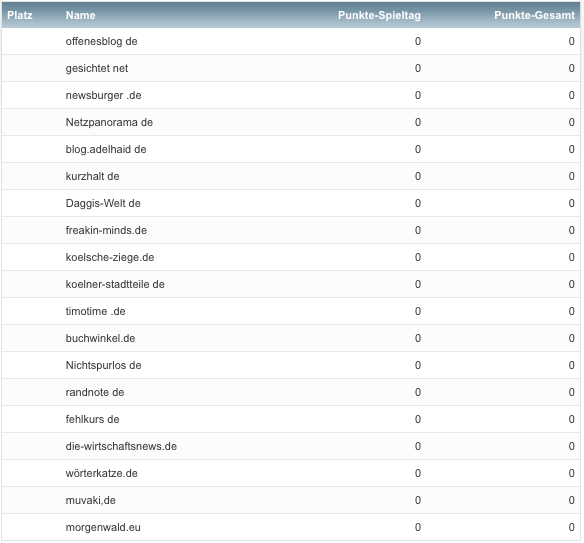Viewport: 584px width, 543px height.
Task: Select the newsburger .de entry
Action: click(x=104, y=95)
